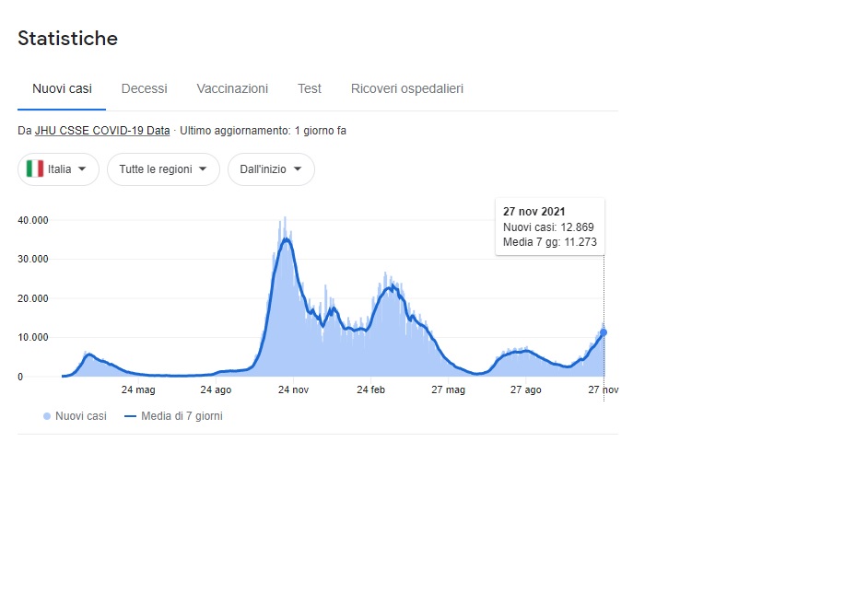Click the 24 mag x-axis label
Screen dimensions: 844x616
click(138, 389)
